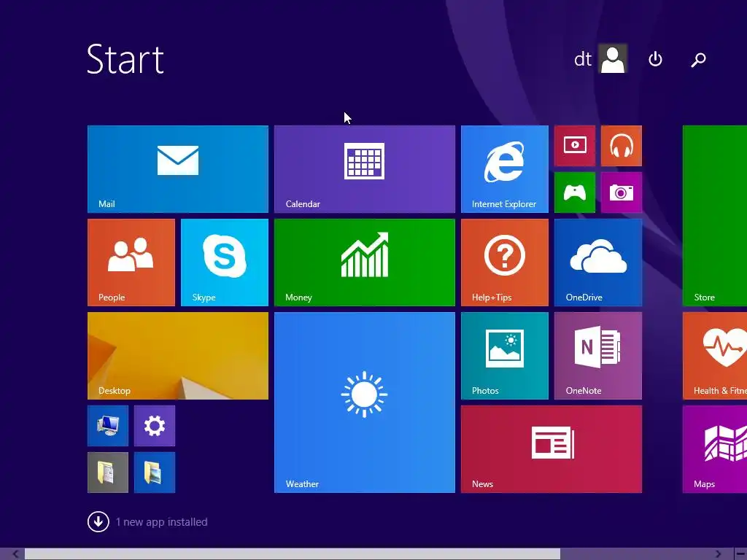The height and width of the screenshot is (560, 747).
Task: Launch Internet Explorer tile
Action: 505,169
